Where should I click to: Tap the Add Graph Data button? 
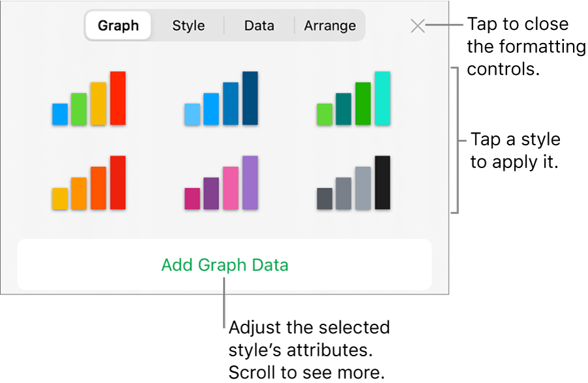tap(224, 265)
